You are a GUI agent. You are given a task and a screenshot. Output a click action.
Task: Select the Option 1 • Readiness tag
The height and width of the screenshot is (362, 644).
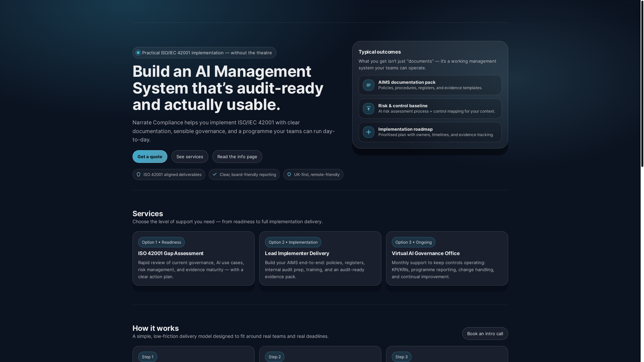161,242
